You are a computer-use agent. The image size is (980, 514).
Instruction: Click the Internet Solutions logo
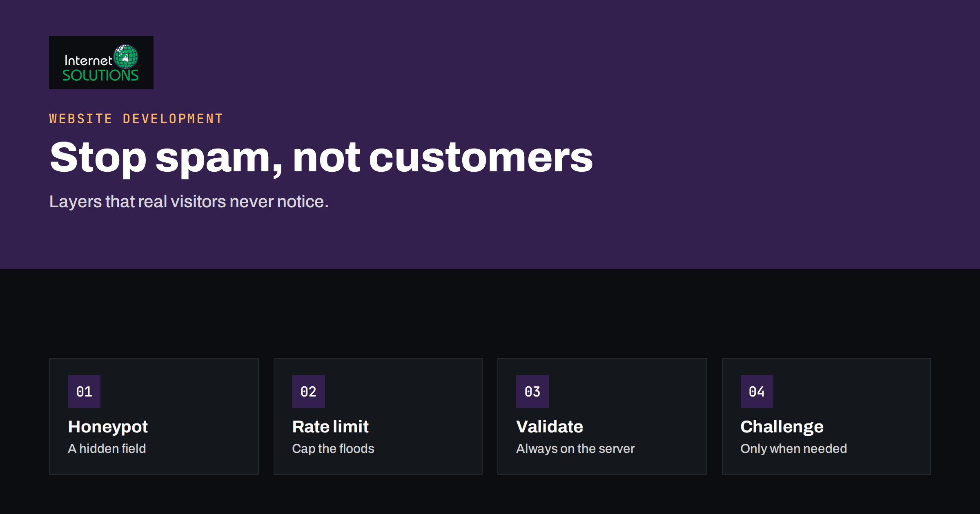pos(101,62)
